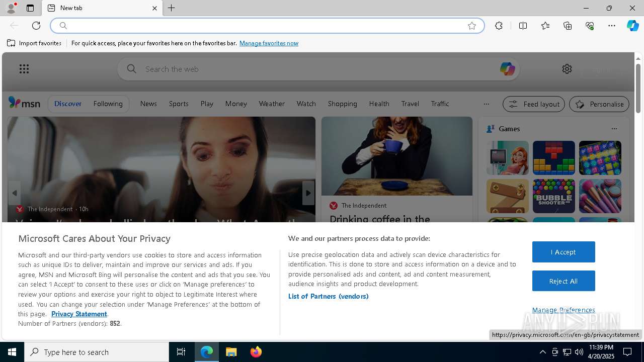644x362 pixels.
Task: Play the wood screw puzzle game
Action: (508, 196)
